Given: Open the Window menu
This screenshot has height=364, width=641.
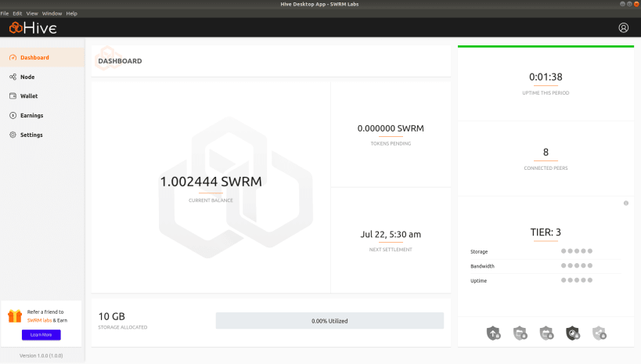Looking at the screenshot, I should pos(52,13).
